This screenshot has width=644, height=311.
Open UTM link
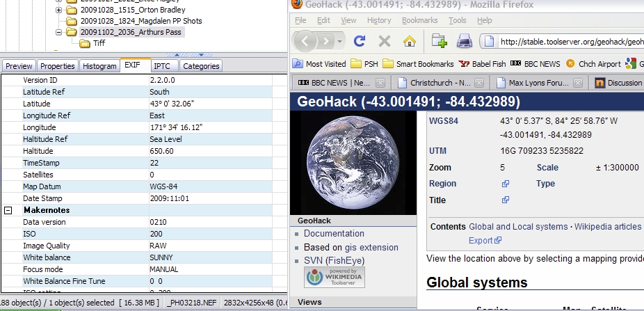(438, 151)
